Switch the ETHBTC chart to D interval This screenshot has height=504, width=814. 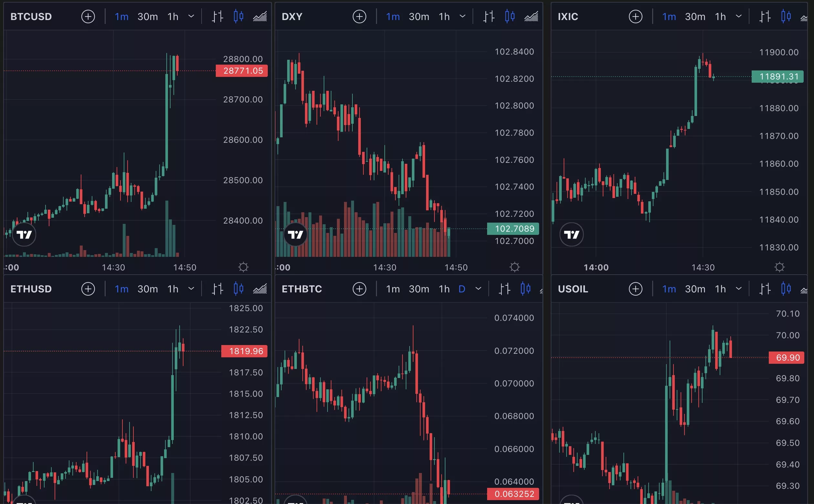(x=462, y=289)
